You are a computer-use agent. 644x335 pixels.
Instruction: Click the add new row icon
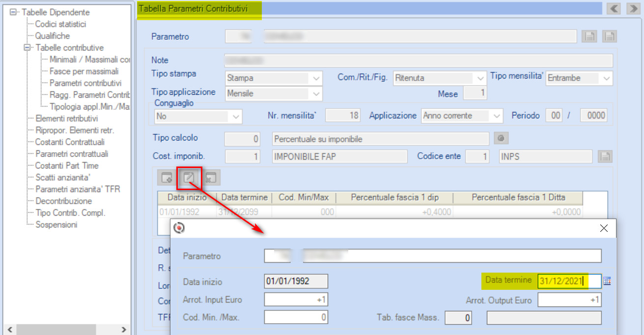click(167, 178)
